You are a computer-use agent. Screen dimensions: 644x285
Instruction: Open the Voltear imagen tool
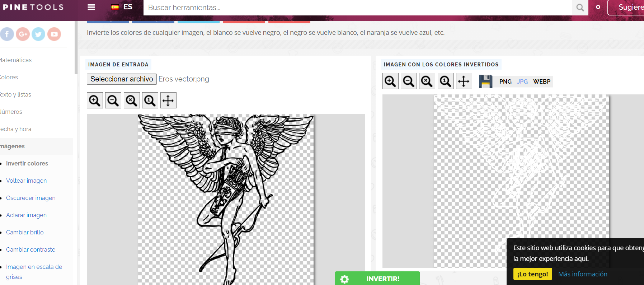(x=26, y=181)
